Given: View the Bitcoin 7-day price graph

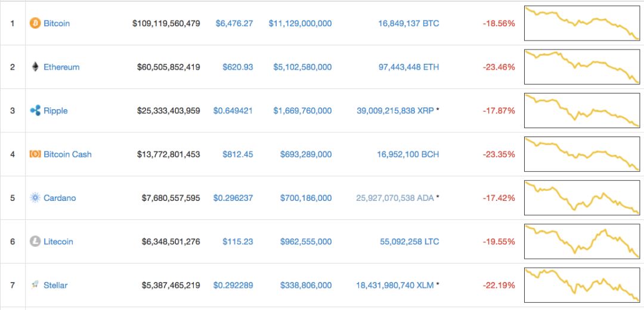Looking at the screenshot, I should coord(581,23).
